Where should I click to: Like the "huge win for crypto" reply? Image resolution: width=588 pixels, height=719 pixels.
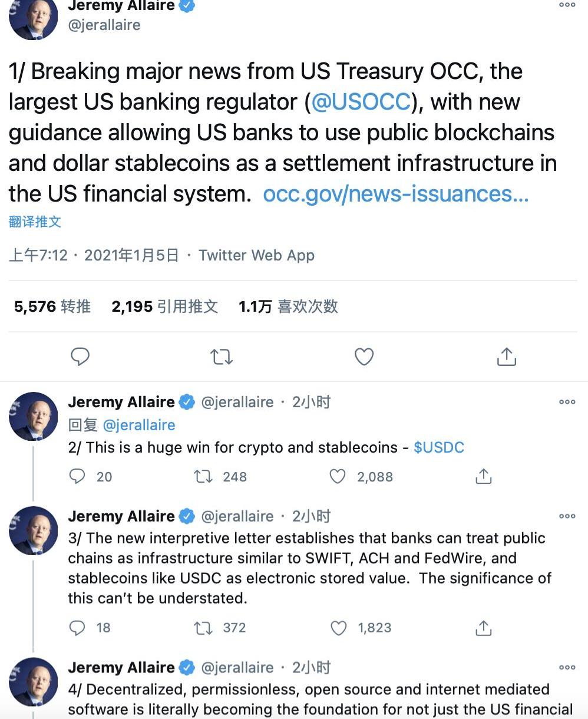pyautogui.click(x=338, y=476)
